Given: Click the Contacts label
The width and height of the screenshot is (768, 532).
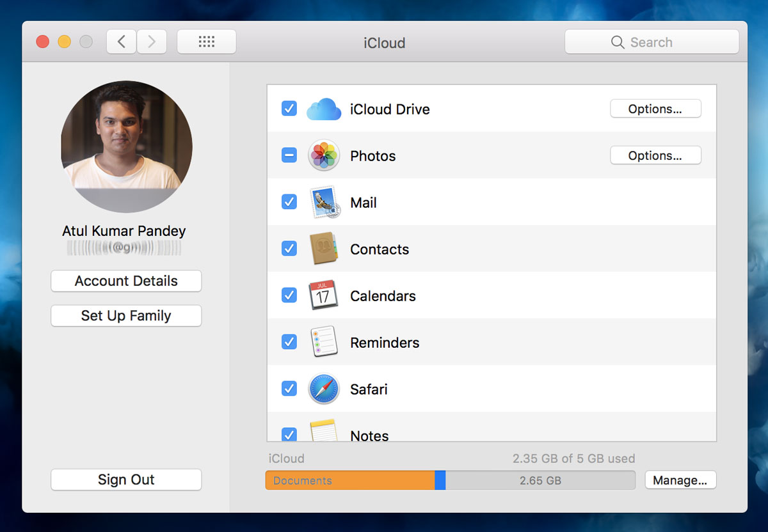Looking at the screenshot, I should pyautogui.click(x=380, y=249).
